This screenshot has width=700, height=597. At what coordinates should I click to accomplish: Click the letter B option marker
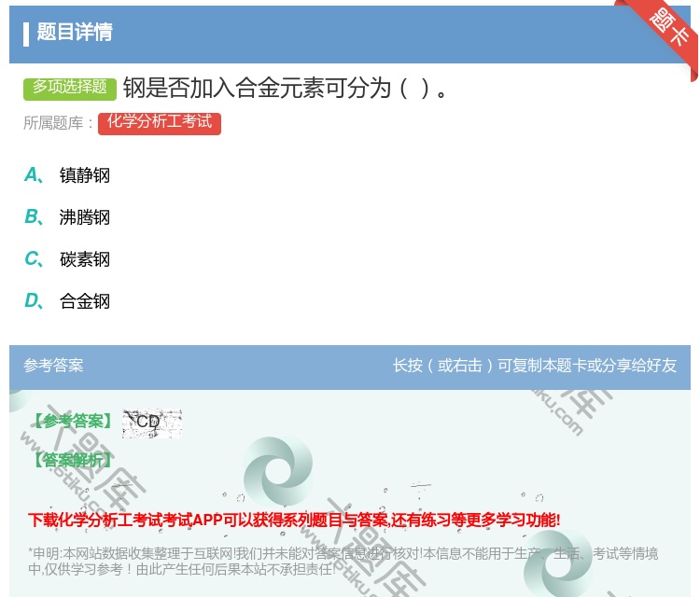pyautogui.click(x=34, y=216)
